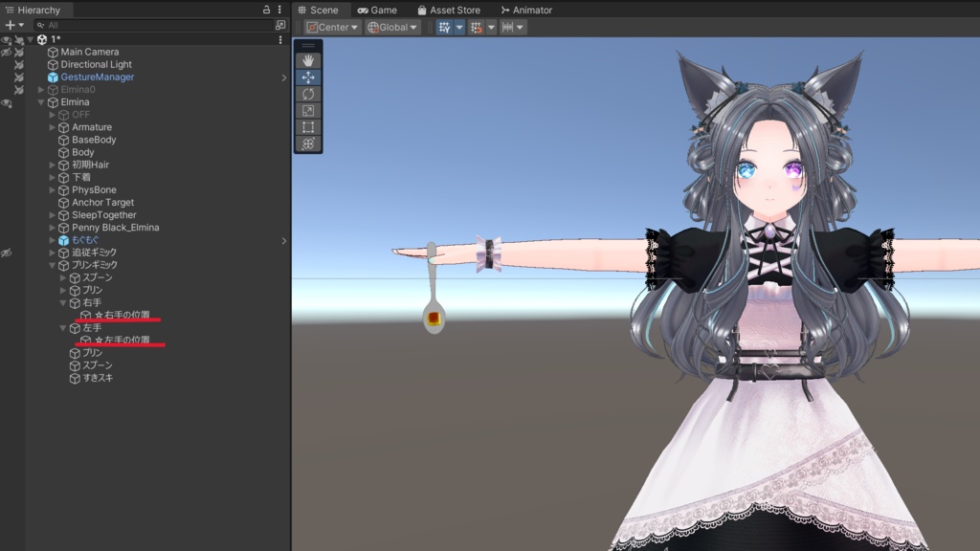This screenshot has width=980, height=551.
Task: Toggle Main Camera pickability icon
Action: [19, 53]
